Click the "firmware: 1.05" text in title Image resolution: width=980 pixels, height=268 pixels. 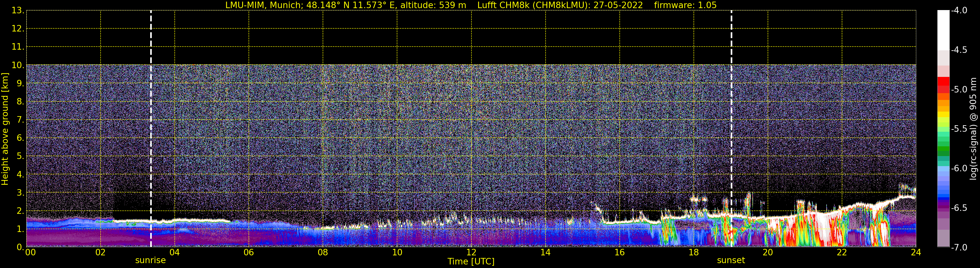click(x=685, y=5)
